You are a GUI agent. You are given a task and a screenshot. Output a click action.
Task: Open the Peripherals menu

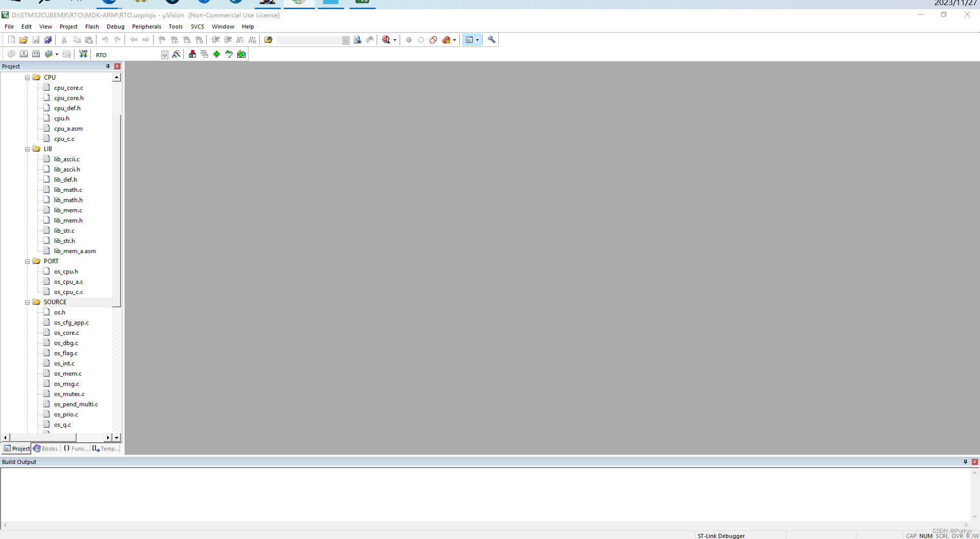pyautogui.click(x=146, y=27)
